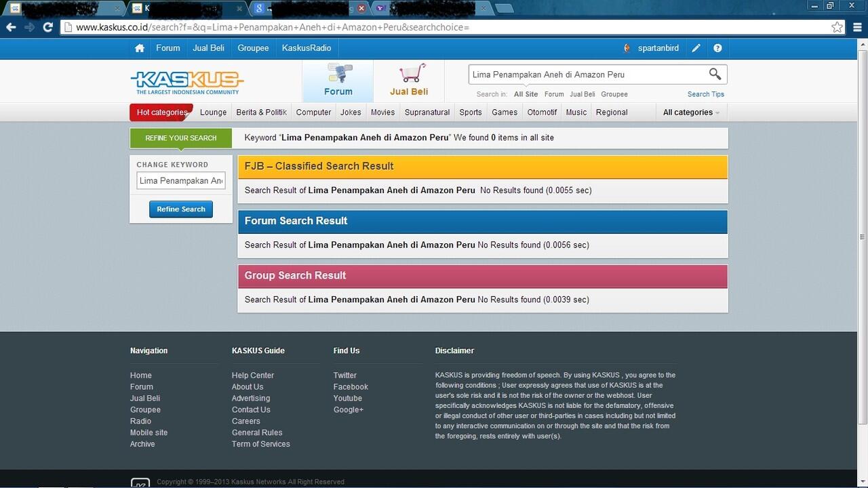Open footer Mobile site link
Image resolution: width=868 pixels, height=488 pixels.
point(149,433)
